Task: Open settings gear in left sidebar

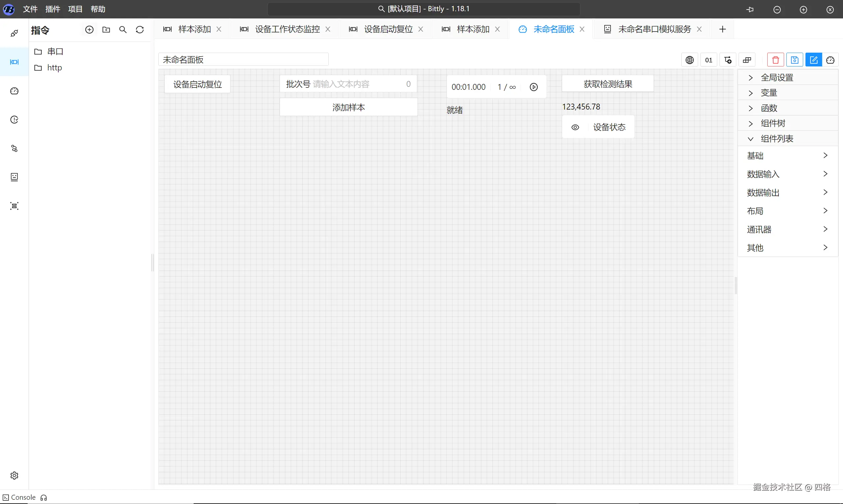Action: click(x=14, y=475)
